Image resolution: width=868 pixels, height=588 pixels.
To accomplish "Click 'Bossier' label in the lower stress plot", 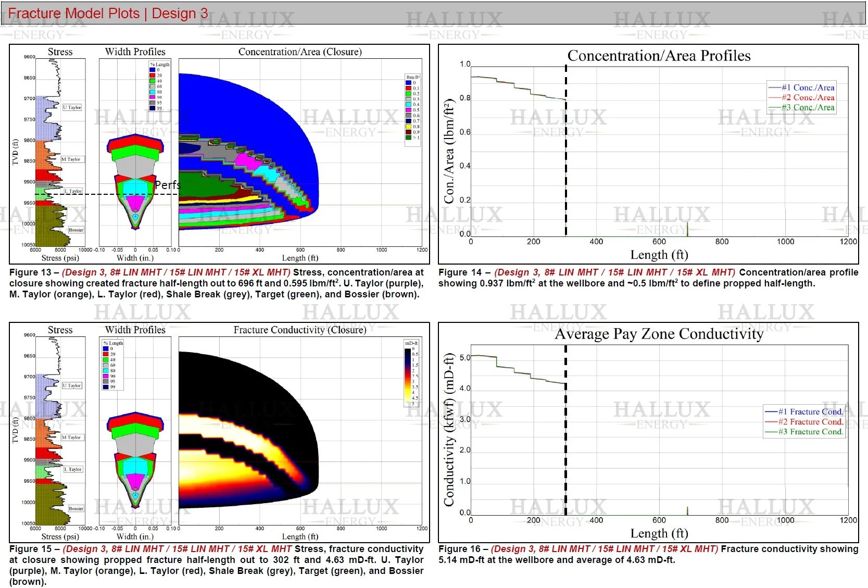I will pos(76,508).
